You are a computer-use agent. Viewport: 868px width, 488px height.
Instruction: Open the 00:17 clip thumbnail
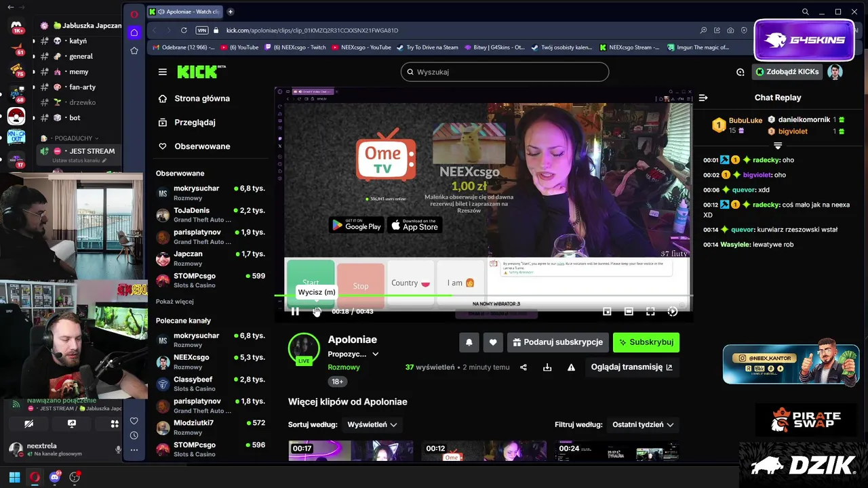351,451
